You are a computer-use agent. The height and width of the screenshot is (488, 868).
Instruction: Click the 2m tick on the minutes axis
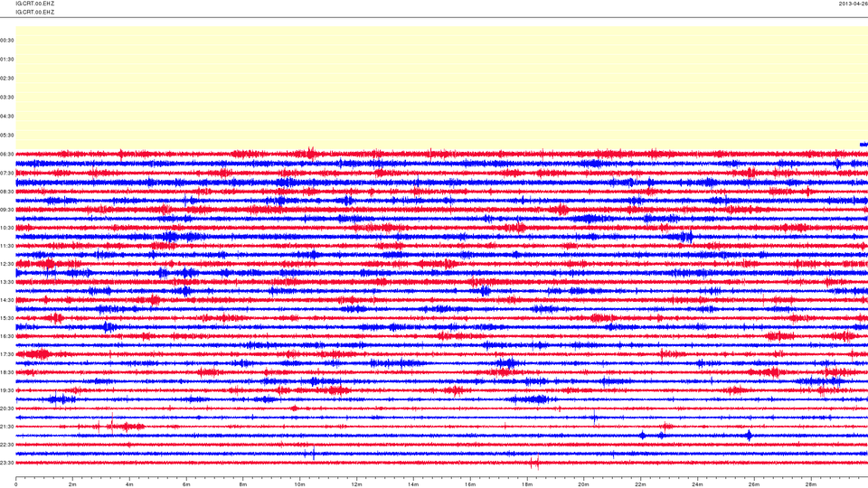click(x=72, y=484)
